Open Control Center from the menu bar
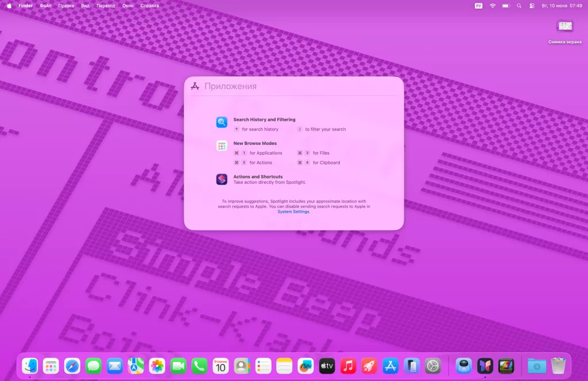Viewport: 588px width, 381px height. 532,5
